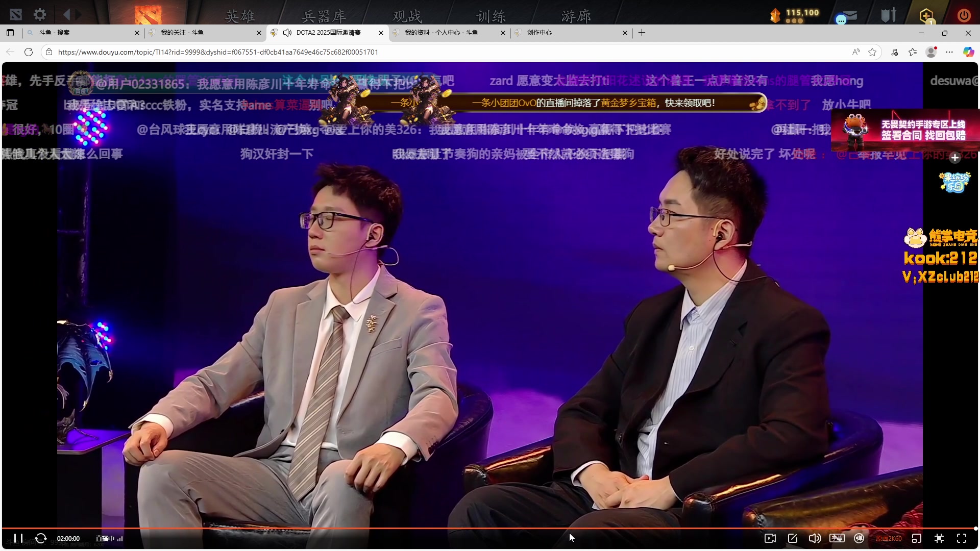Image resolution: width=980 pixels, height=551 pixels.
Task: Click the Dota 2 logo at far left
Action: click(x=16, y=14)
